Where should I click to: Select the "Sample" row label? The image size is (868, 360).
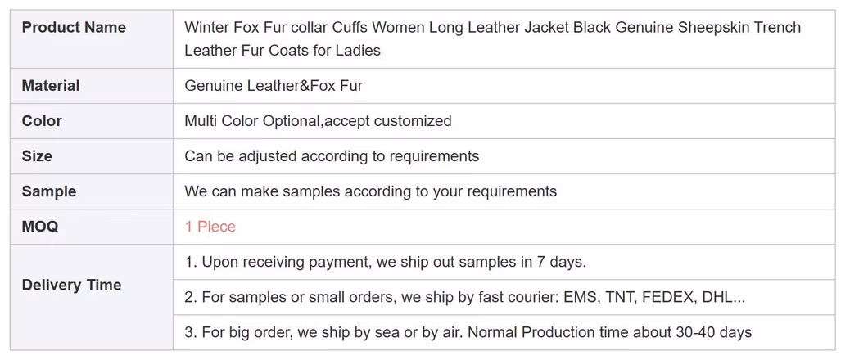(x=49, y=191)
